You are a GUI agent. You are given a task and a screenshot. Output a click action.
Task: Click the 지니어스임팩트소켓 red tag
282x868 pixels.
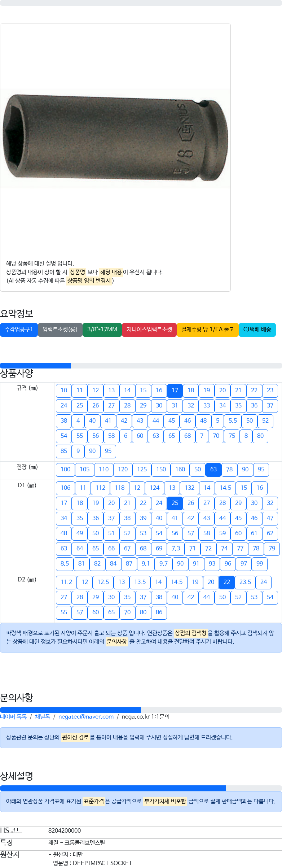tap(149, 330)
